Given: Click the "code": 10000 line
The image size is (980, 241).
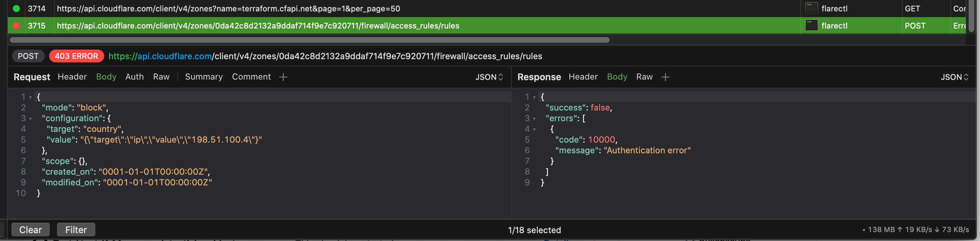Looking at the screenshot, I should (x=586, y=139).
